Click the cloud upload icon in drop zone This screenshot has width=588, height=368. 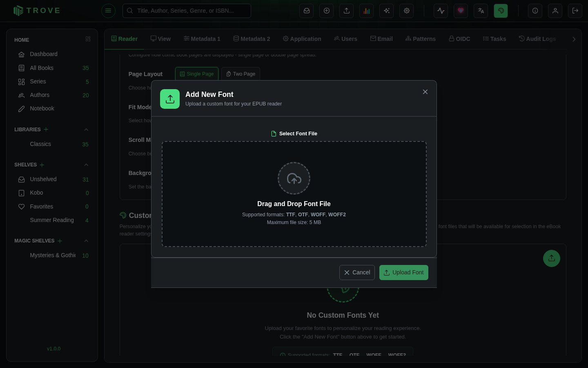pos(294,178)
